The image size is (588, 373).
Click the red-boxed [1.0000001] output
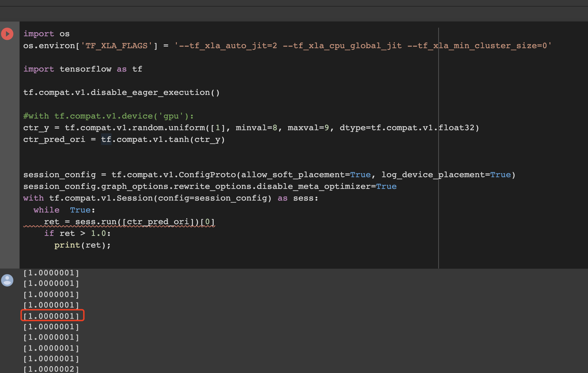coord(51,316)
